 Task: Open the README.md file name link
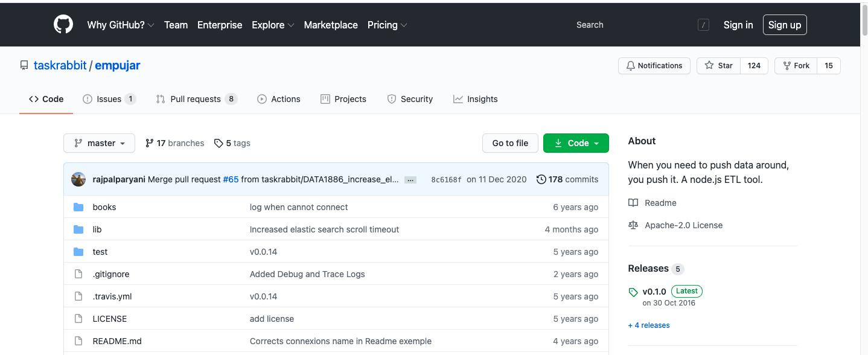(x=117, y=341)
